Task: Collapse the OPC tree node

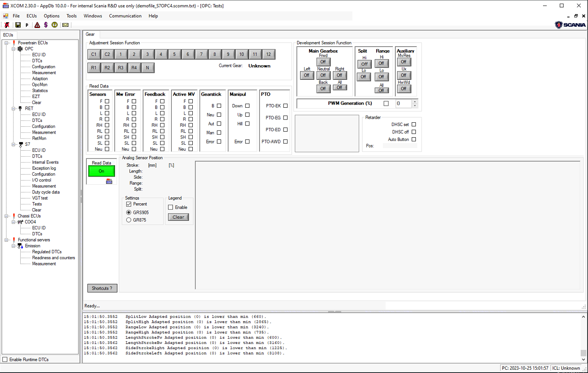Action: coord(13,49)
